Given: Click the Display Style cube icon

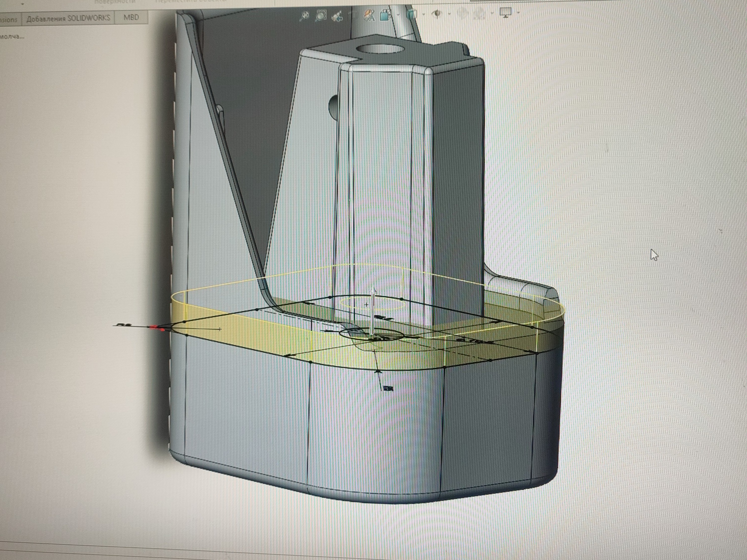Looking at the screenshot, I should point(412,14).
